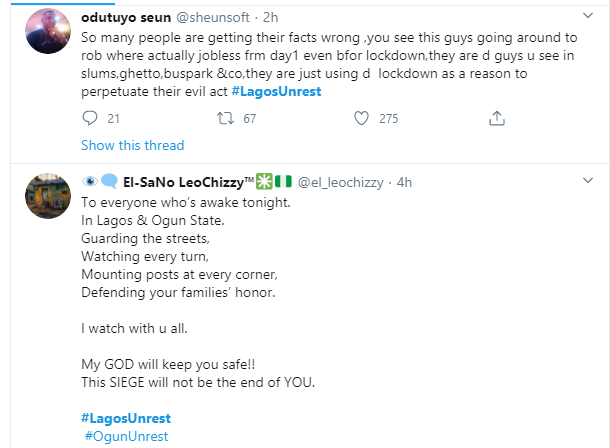Click the 4h timestamp on LeoChizzy's tweet
610x448 pixels.
(x=405, y=182)
